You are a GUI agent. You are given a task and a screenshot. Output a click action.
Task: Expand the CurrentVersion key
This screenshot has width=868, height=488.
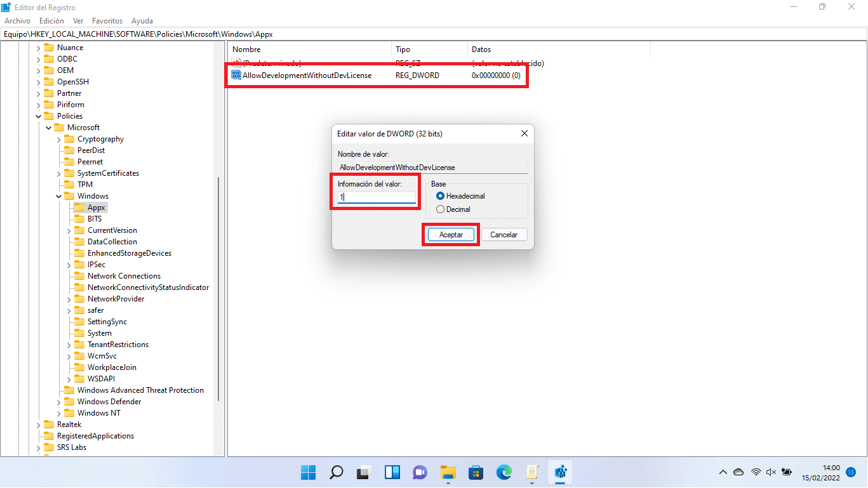pyautogui.click(x=69, y=230)
